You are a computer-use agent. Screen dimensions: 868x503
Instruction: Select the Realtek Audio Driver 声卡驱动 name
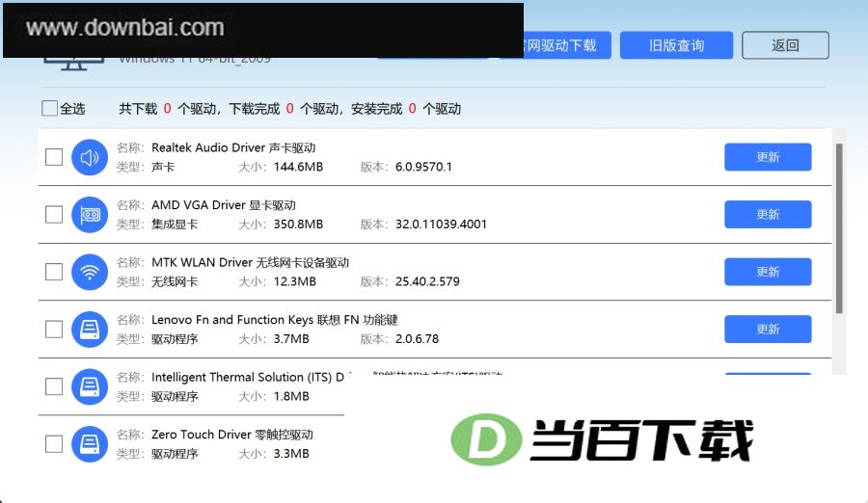click(233, 147)
